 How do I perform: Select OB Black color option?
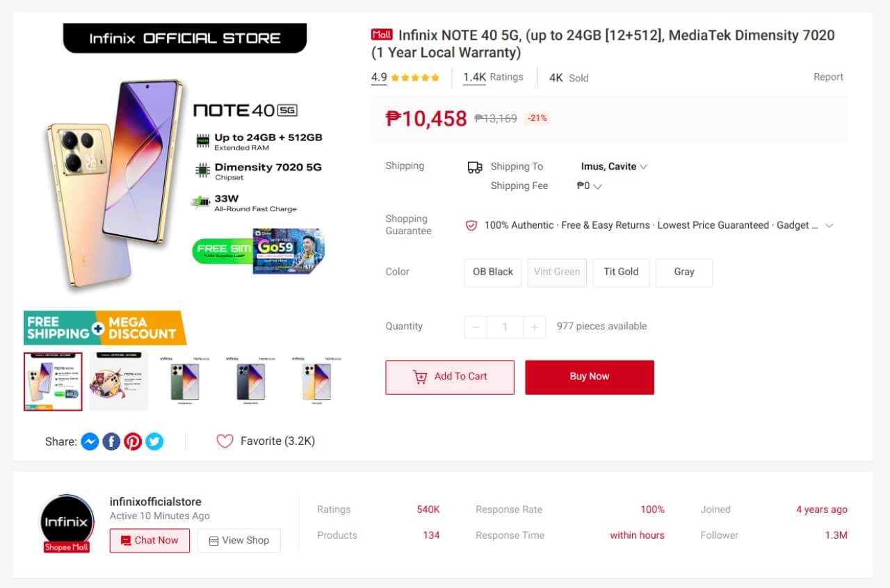point(493,272)
